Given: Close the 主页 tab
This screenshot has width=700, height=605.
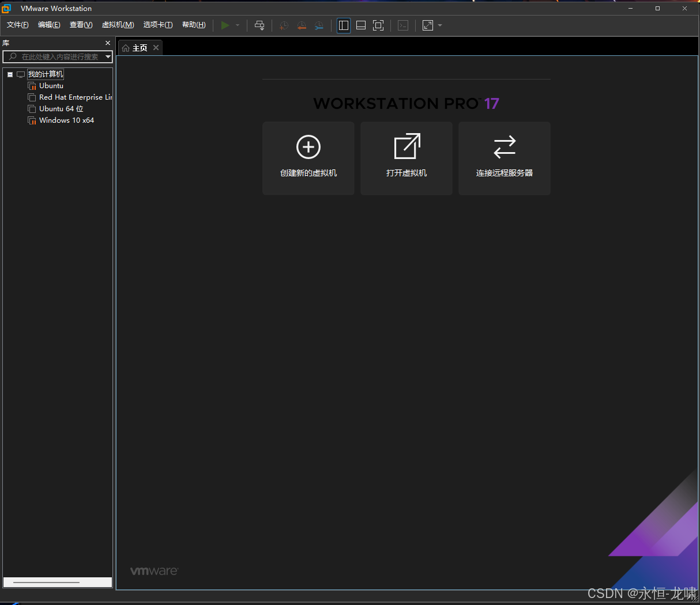Looking at the screenshot, I should click(156, 48).
